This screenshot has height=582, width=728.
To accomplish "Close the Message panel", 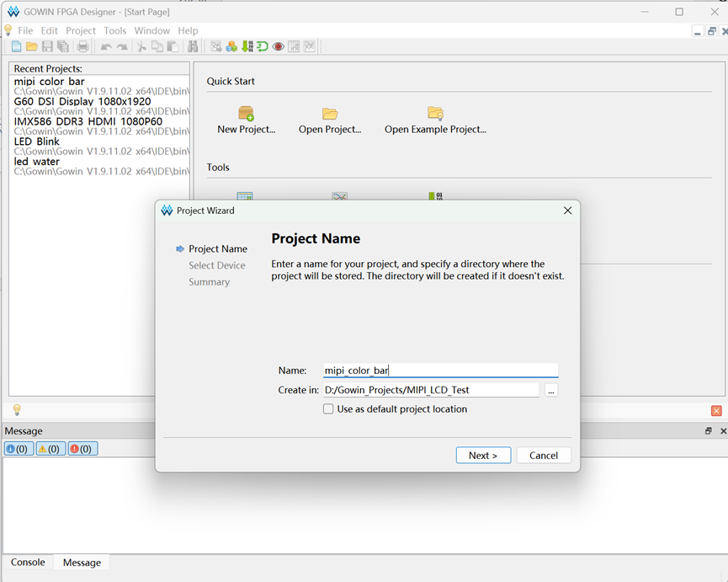I will point(723,431).
